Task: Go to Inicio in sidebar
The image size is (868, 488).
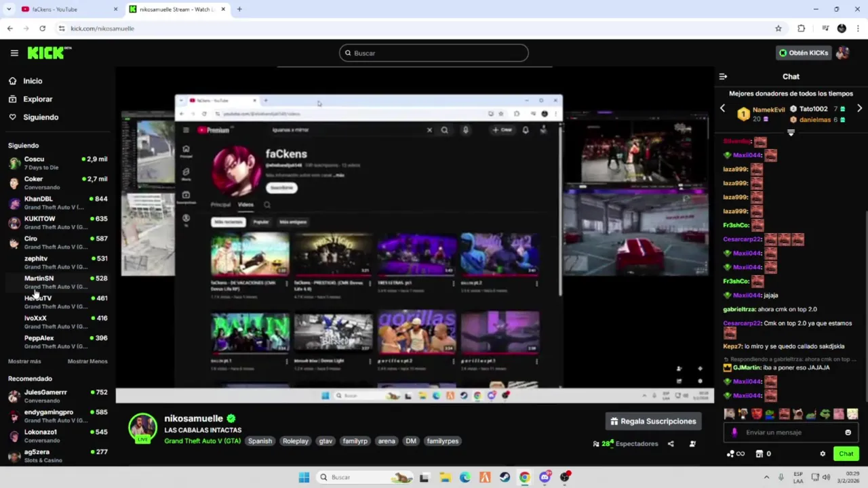Action: point(32,81)
